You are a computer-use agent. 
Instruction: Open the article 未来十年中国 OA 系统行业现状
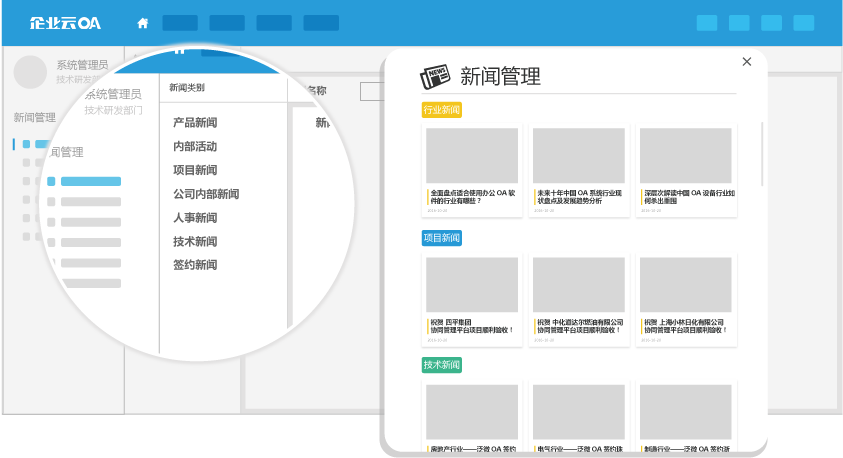tap(579, 196)
